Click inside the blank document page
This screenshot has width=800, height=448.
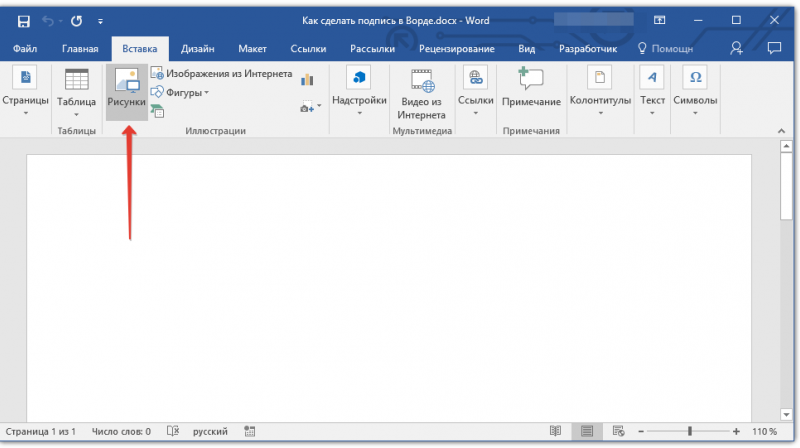tap(389, 288)
